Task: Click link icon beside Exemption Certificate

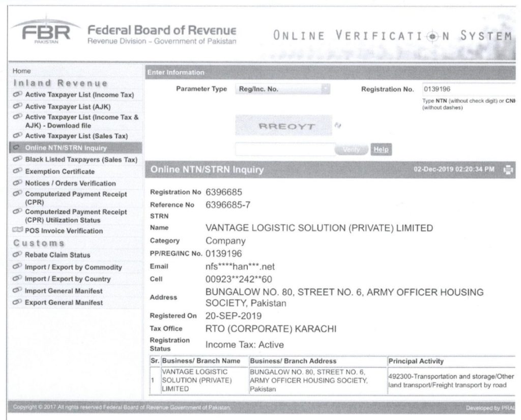Action: coord(17,171)
